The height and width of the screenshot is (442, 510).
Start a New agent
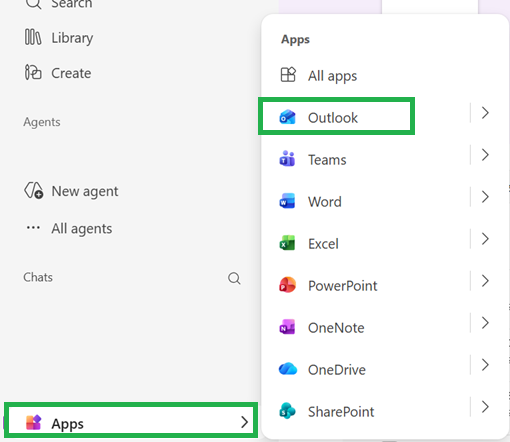click(71, 191)
